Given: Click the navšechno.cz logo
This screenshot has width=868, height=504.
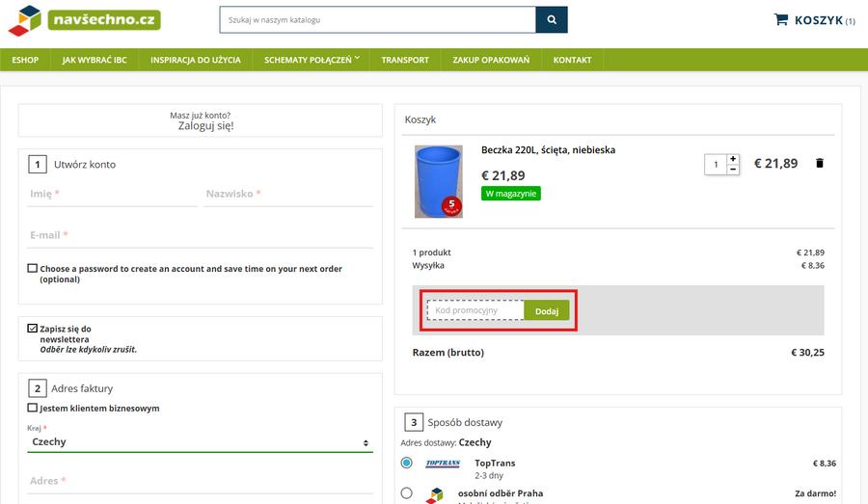Looking at the screenshot, I should click(83, 20).
